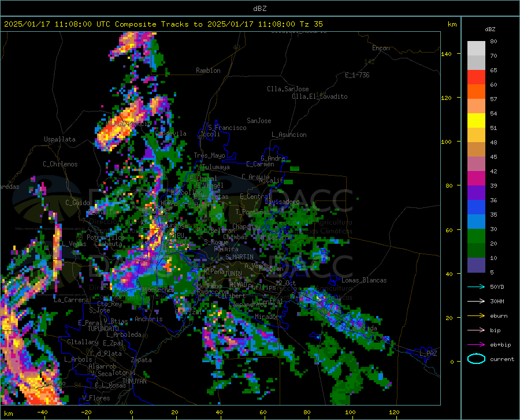Select the 10 dBZ dark violet swatch
The width and height of the screenshot is (520, 420).
(x=476, y=265)
